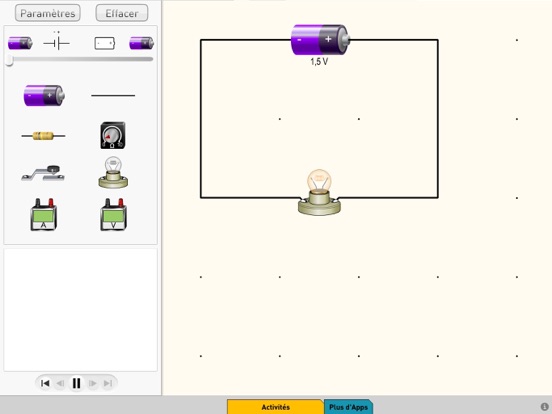The width and height of the screenshot is (552, 414).
Task: Open the Paramètres settings button
Action: tap(48, 13)
